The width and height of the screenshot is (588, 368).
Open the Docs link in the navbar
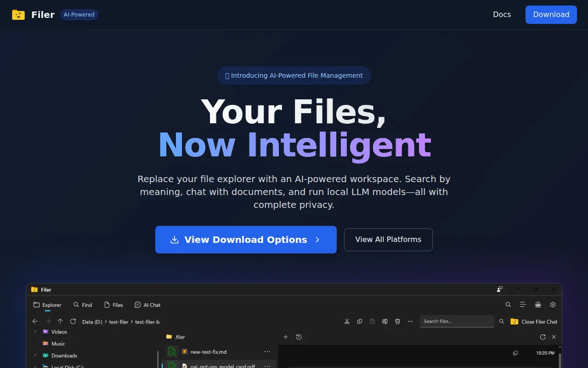coord(502,14)
